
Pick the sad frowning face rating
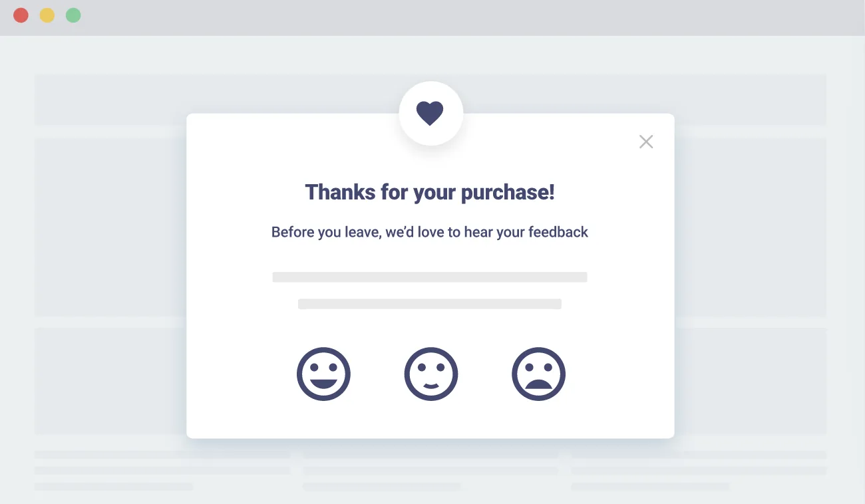tap(538, 374)
